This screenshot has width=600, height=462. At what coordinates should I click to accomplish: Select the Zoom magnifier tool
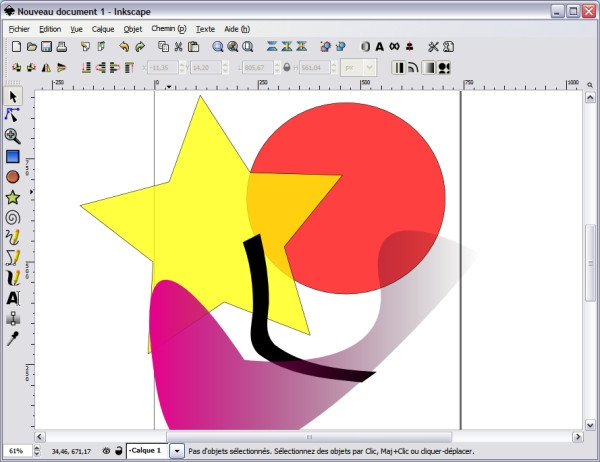[12, 135]
